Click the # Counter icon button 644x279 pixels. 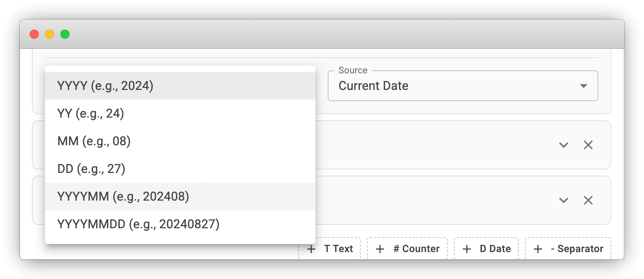tap(407, 249)
